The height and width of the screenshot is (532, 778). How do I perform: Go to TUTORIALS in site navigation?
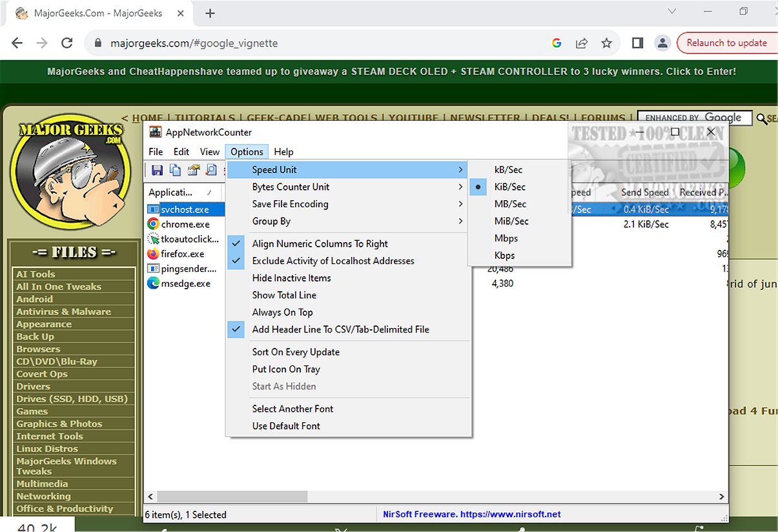[x=205, y=118]
